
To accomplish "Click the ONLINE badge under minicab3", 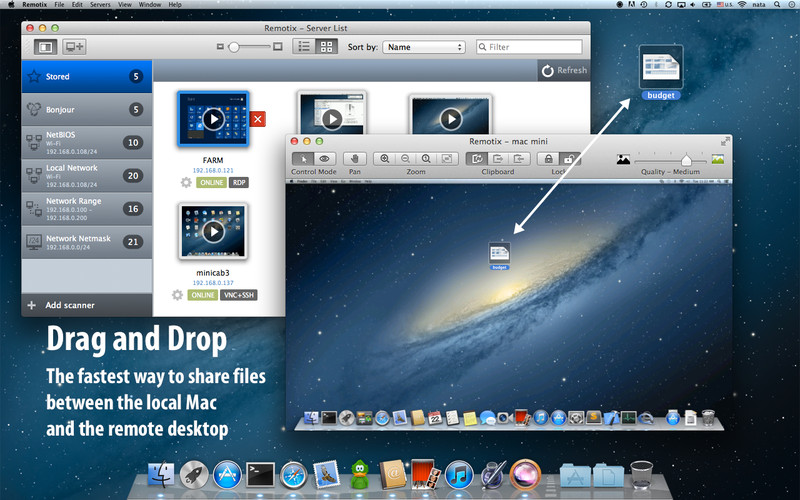I will pos(203,295).
